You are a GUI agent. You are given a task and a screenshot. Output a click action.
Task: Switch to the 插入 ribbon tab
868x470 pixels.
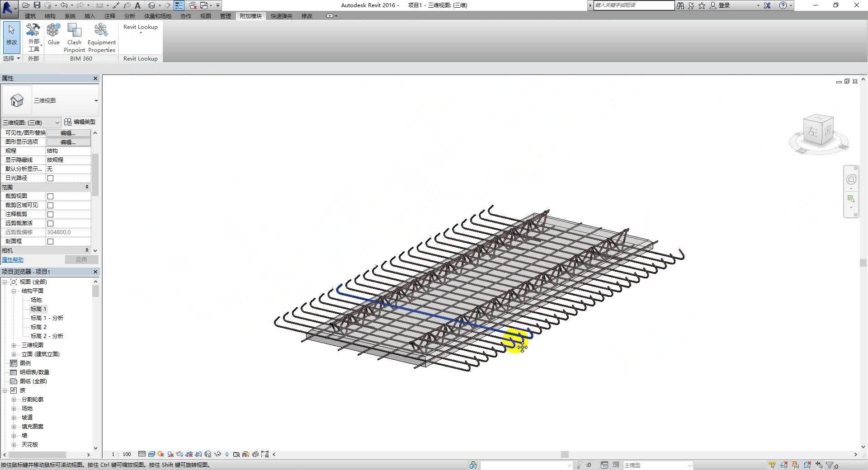[x=90, y=16]
